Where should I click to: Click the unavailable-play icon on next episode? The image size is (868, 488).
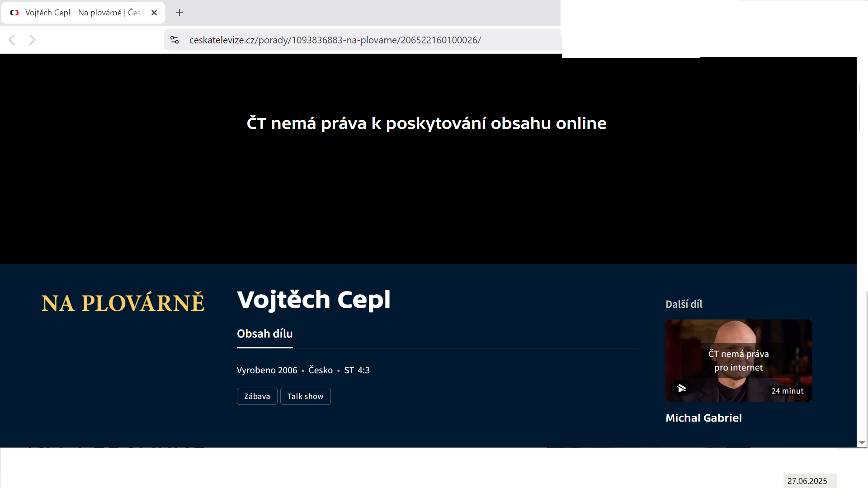pyautogui.click(x=681, y=388)
